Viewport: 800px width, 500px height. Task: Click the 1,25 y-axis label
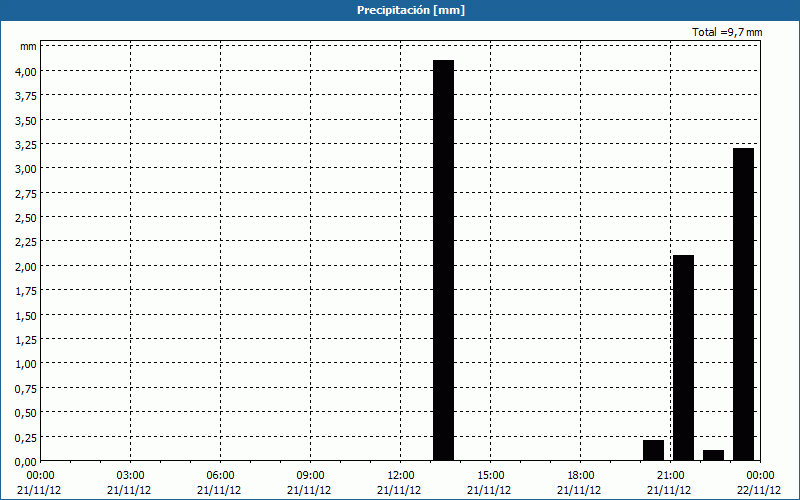pos(26,340)
